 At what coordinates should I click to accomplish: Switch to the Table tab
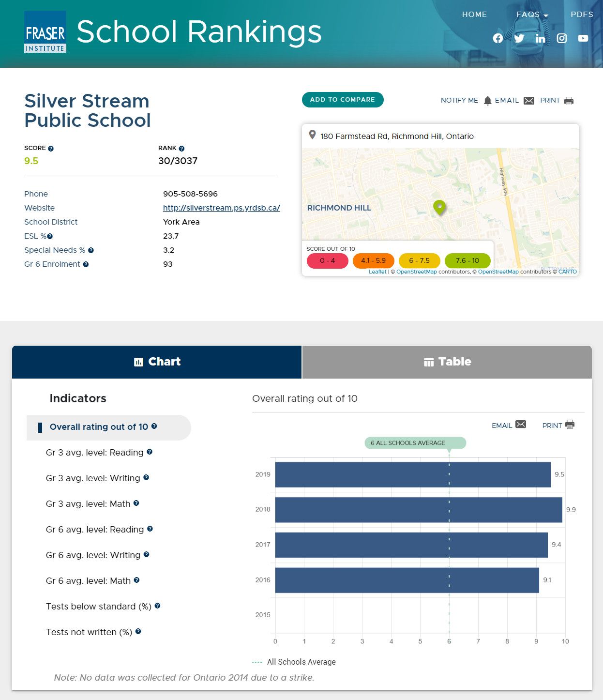click(x=447, y=362)
